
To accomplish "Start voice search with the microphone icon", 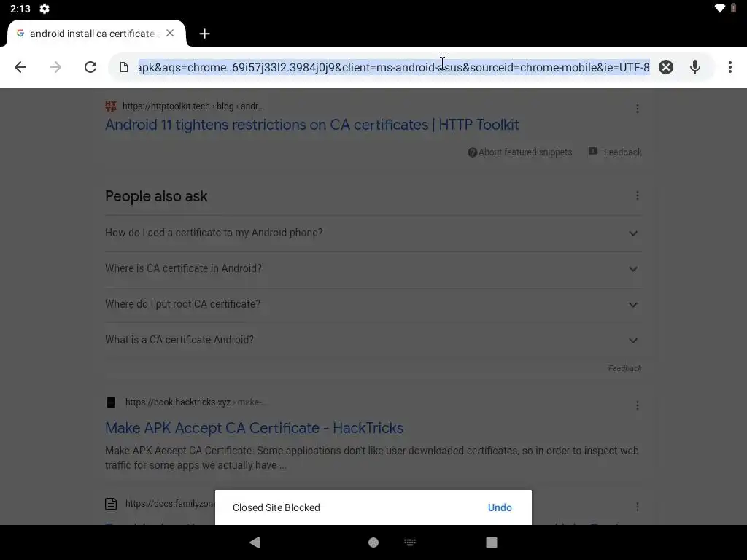I will [x=695, y=67].
